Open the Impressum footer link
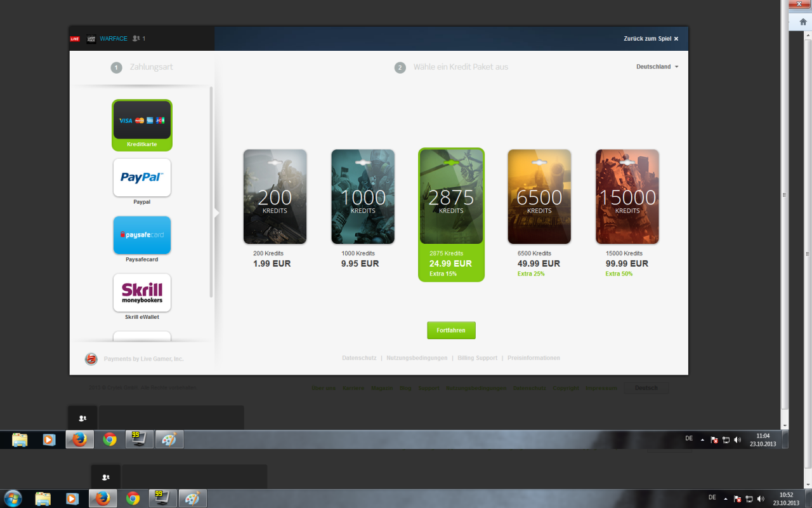The width and height of the screenshot is (812, 508). point(601,388)
